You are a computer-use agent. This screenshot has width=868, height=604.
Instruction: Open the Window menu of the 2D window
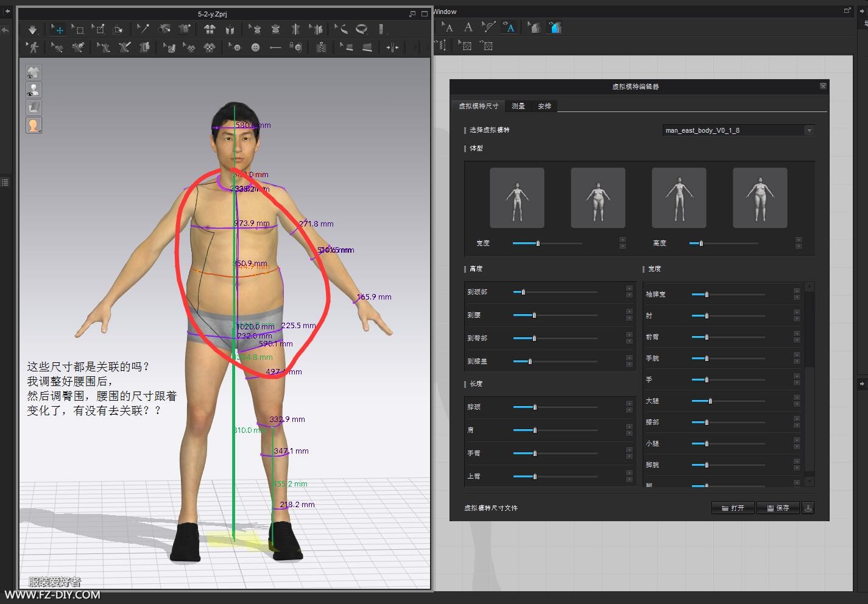coord(445,12)
